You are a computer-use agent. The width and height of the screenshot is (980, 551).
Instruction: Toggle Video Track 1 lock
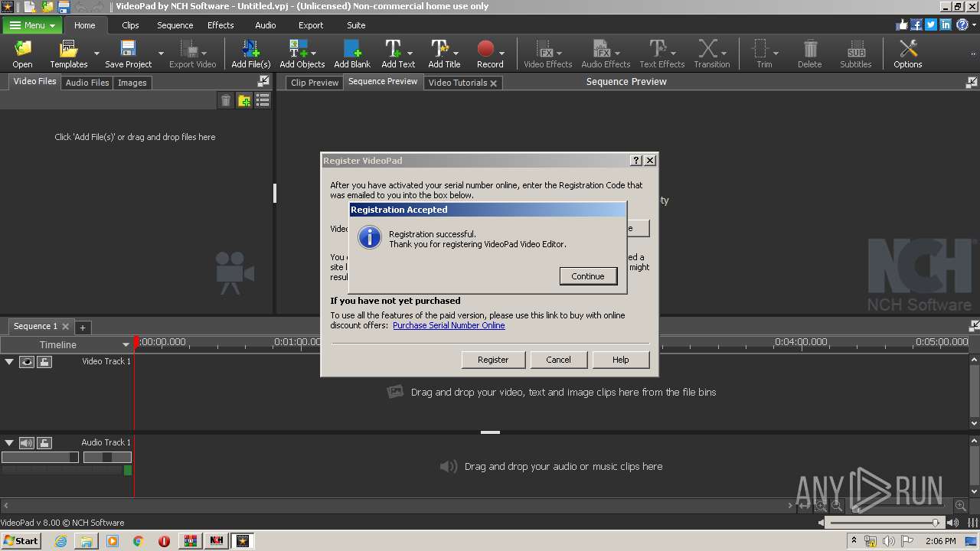click(44, 361)
